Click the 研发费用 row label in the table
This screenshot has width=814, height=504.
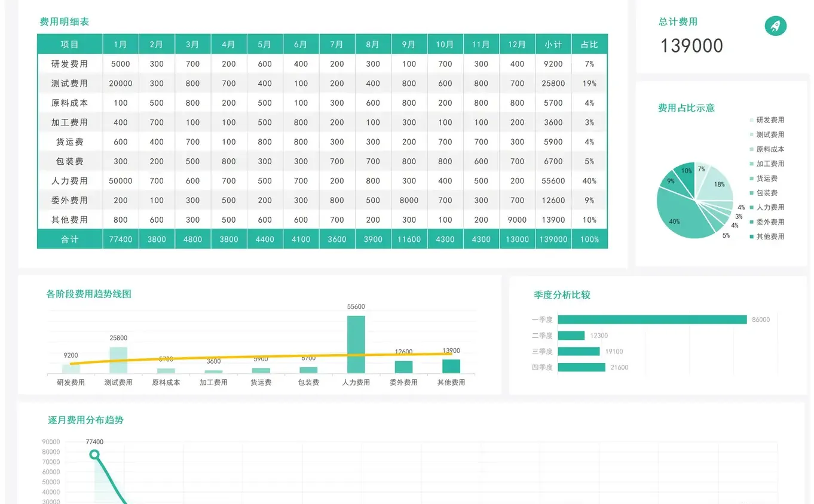coord(70,64)
